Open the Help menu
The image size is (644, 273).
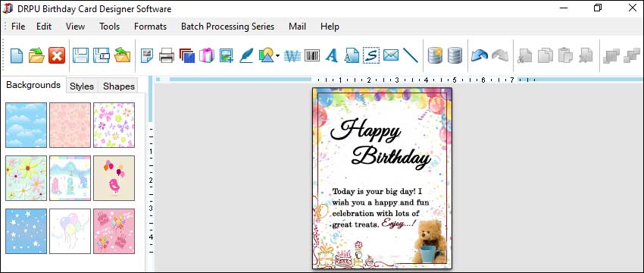(330, 27)
